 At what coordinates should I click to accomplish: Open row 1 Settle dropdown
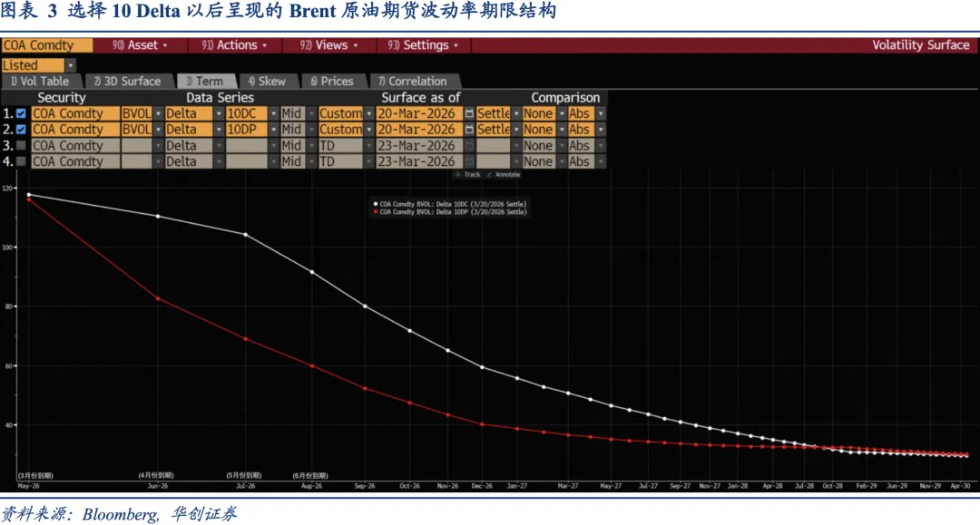click(516, 113)
